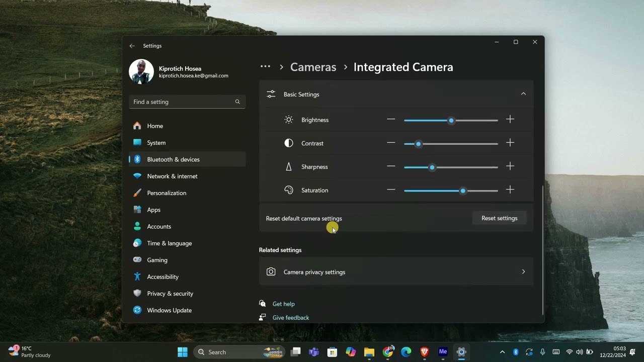
Task: Open Brave browser from taskbar
Action: pos(425,352)
